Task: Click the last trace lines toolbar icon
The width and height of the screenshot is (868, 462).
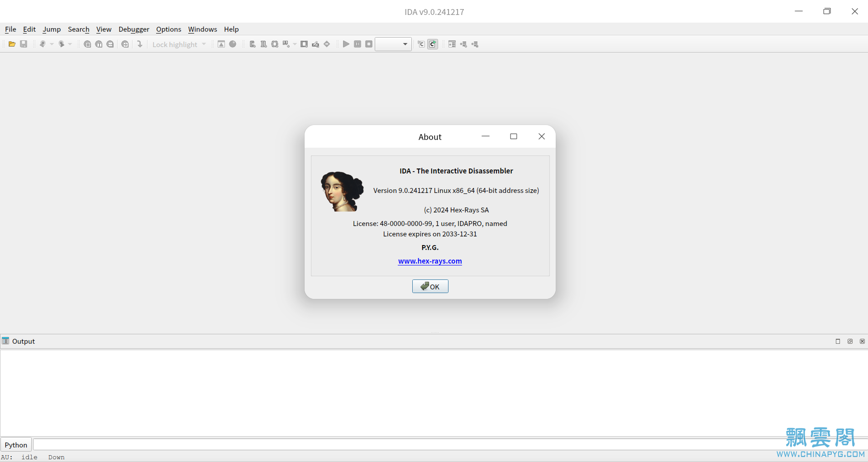Action: pyautogui.click(x=475, y=44)
